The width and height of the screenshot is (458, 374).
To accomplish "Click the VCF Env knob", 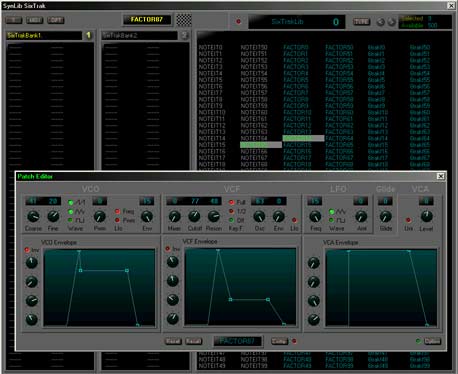I will pos(279,217).
